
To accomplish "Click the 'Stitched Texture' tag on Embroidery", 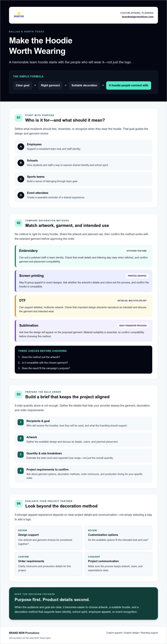I will point(136,251).
